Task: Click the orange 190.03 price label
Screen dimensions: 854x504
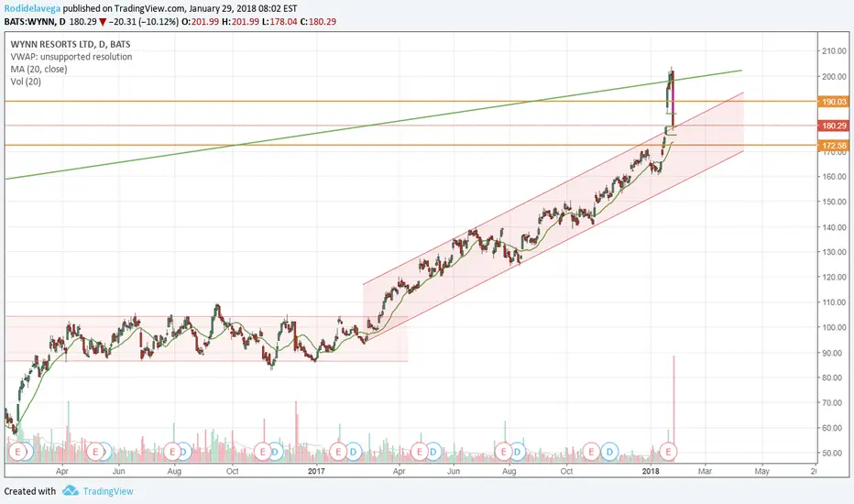Action: point(833,102)
